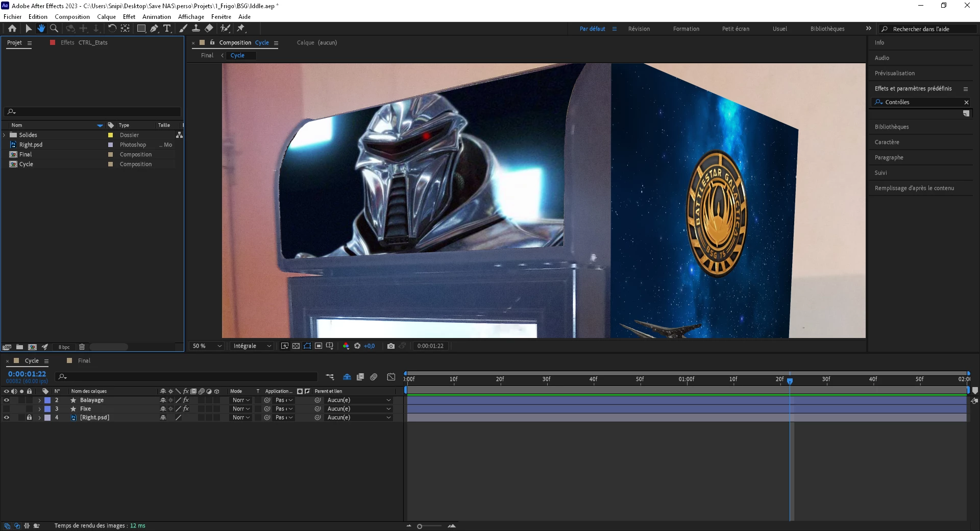Show the Fixe layer via eye column
Screen dimensions: 980x531
click(x=7, y=409)
